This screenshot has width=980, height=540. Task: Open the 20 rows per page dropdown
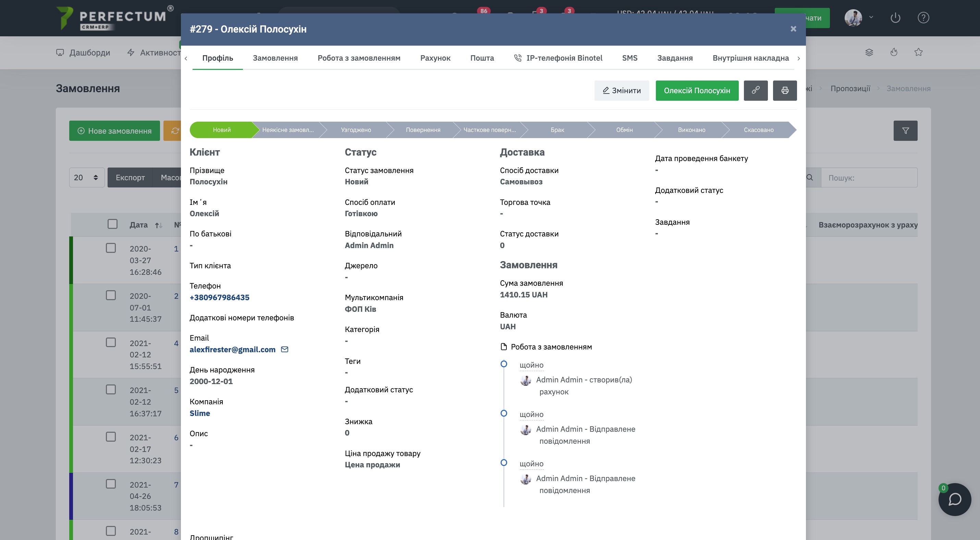pyautogui.click(x=87, y=177)
